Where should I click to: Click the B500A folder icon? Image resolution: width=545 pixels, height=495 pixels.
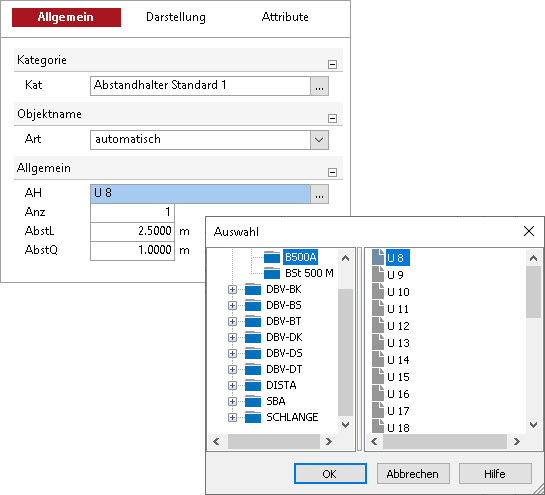click(271, 257)
